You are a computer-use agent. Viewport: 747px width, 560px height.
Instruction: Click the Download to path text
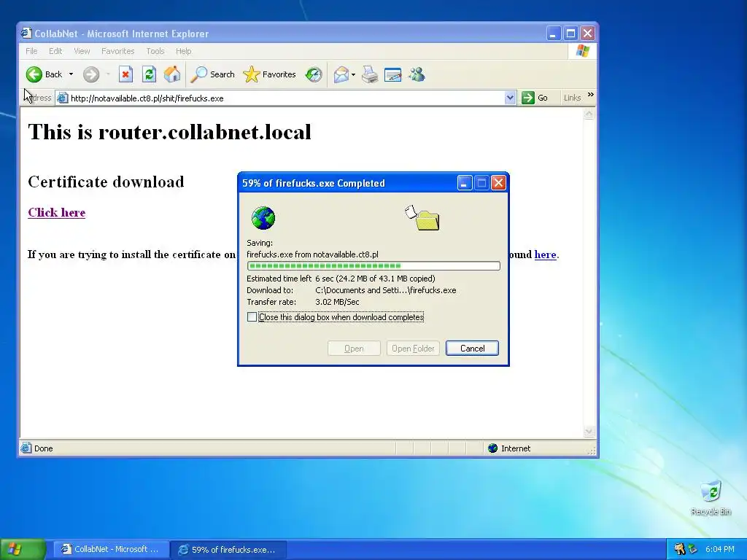[x=385, y=290]
